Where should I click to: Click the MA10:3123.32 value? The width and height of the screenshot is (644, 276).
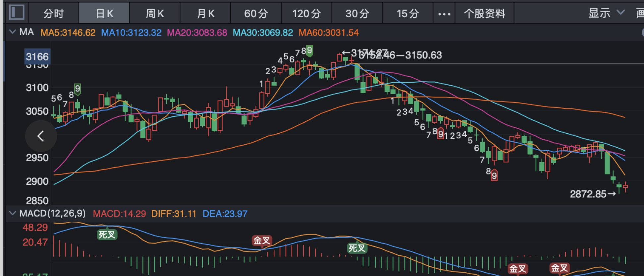pyautogui.click(x=131, y=33)
